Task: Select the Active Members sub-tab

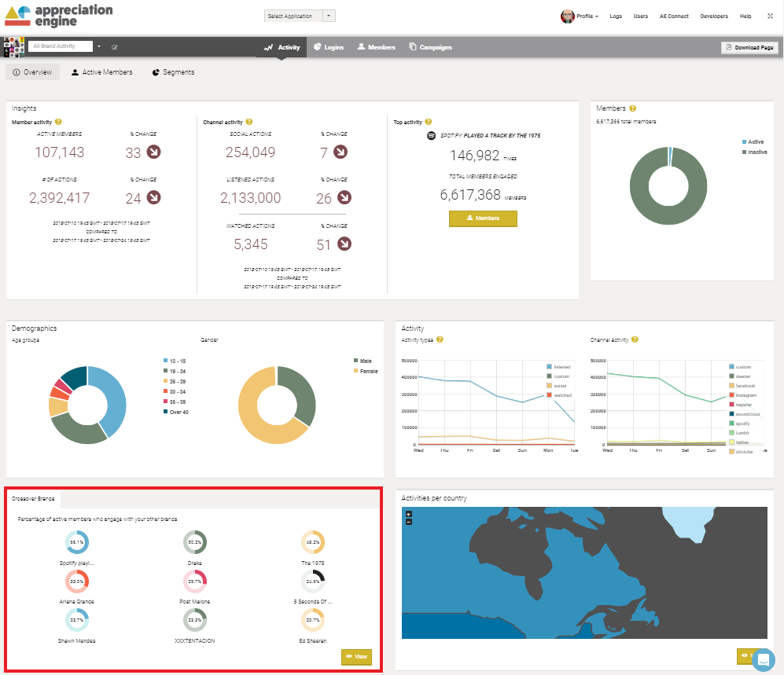Action: pyautogui.click(x=102, y=72)
